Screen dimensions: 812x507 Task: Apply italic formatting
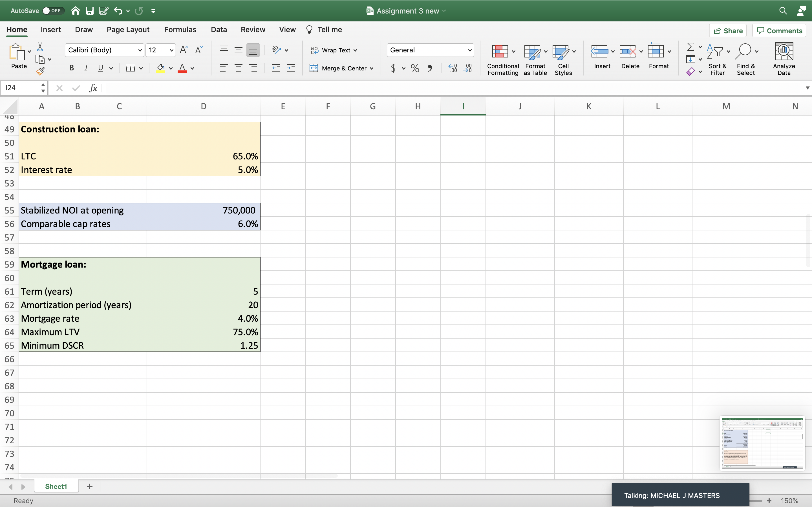point(86,68)
